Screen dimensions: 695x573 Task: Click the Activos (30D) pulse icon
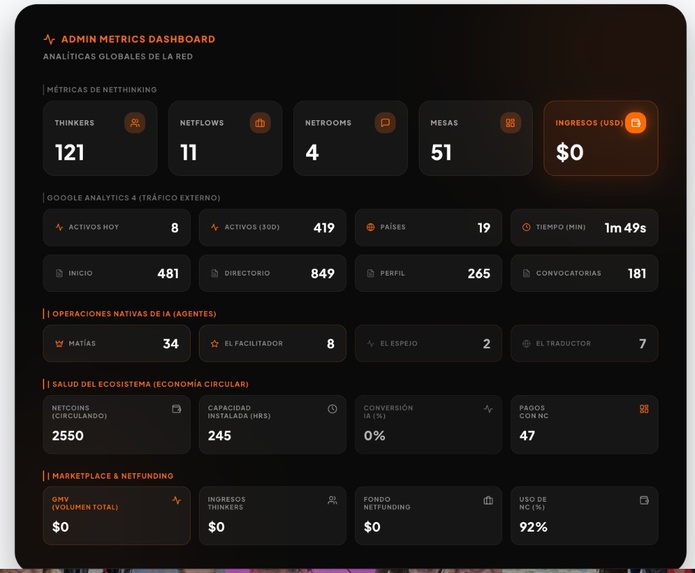coord(215,227)
